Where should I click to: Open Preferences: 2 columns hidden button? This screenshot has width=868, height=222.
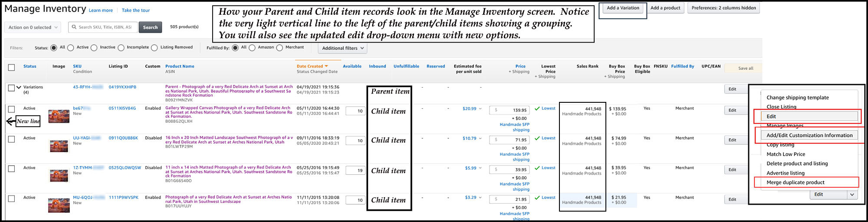click(723, 8)
